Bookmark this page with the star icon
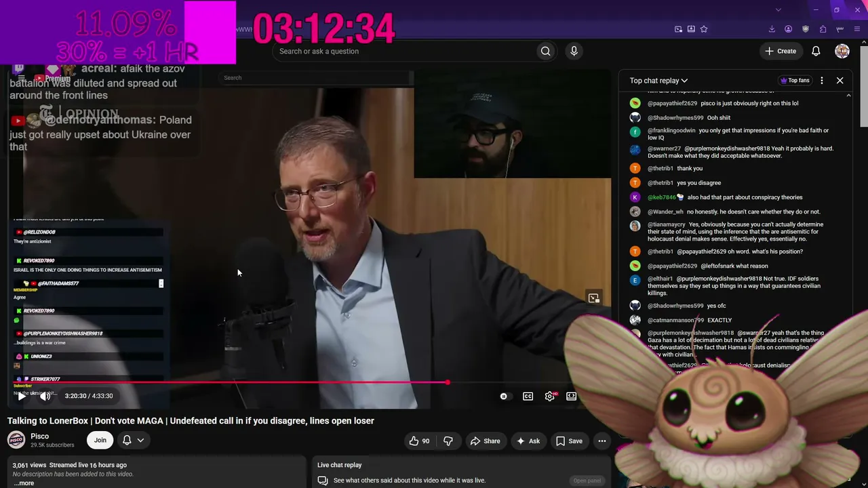This screenshot has width=868, height=488. coord(704,29)
